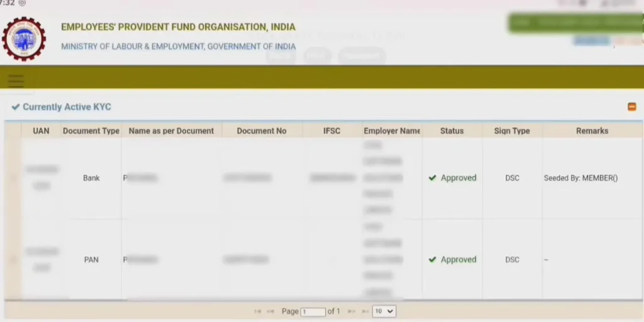
Task: Click the EPFO organisation logo
Action: coord(24,38)
